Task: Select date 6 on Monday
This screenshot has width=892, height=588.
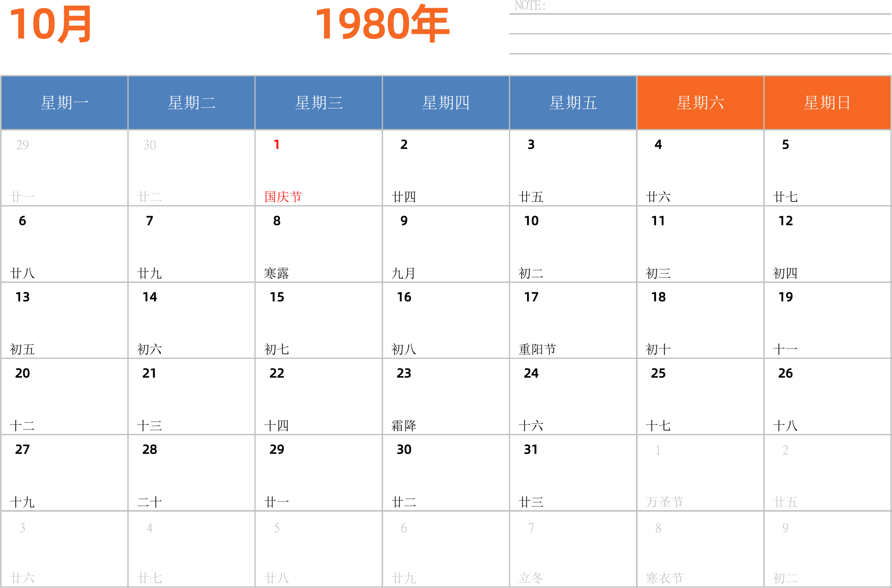Action: point(22,221)
